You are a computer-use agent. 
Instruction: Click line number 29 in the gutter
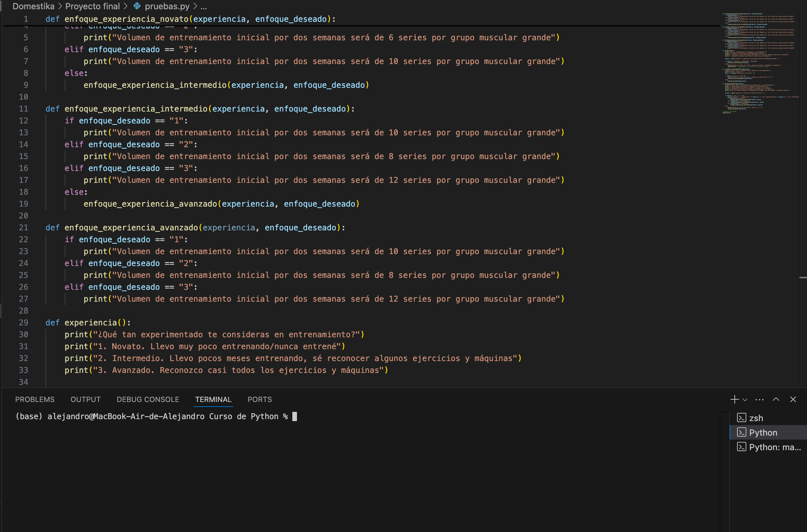23,322
